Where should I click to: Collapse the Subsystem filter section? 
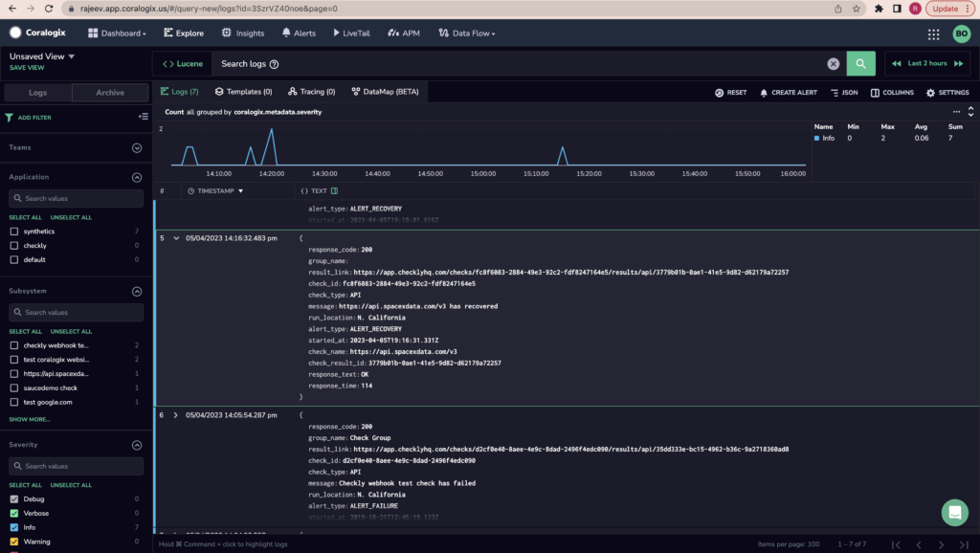point(137,291)
